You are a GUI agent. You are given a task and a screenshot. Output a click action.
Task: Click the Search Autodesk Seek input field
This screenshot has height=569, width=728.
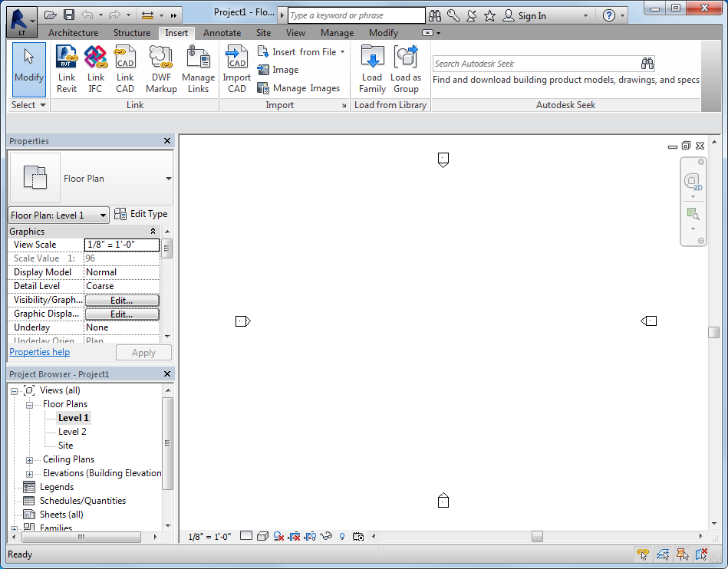tap(535, 64)
